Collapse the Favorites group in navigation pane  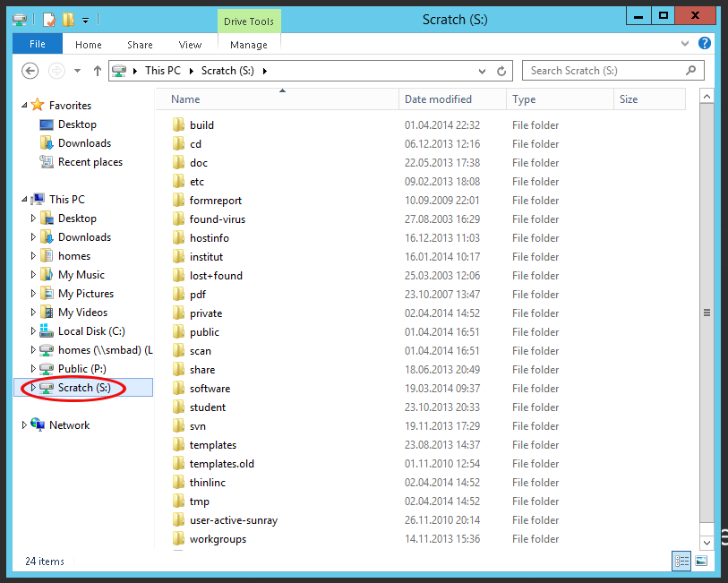[24, 106]
